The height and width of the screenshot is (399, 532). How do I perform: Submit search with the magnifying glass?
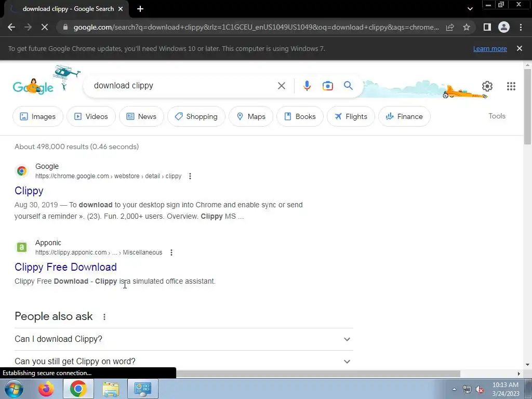(348, 86)
